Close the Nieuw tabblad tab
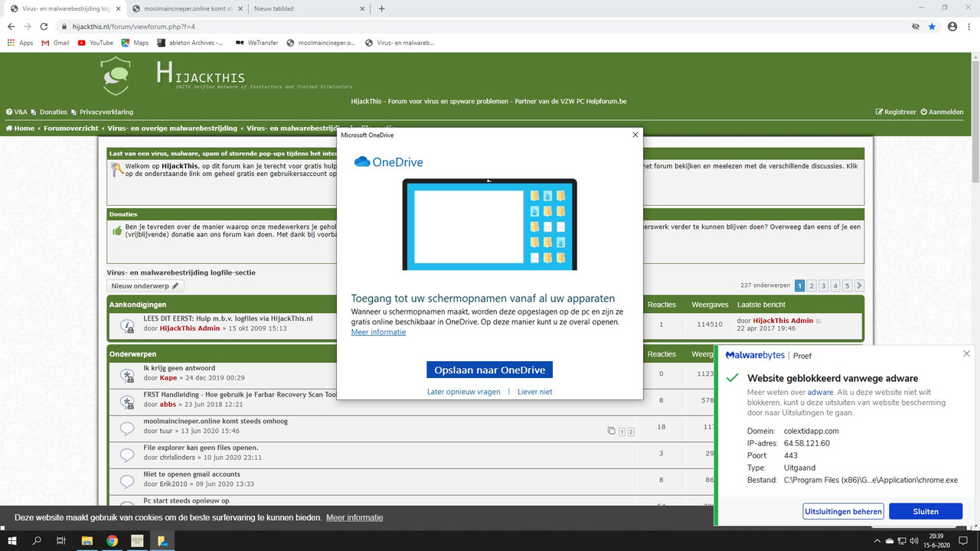 [361, 8]
